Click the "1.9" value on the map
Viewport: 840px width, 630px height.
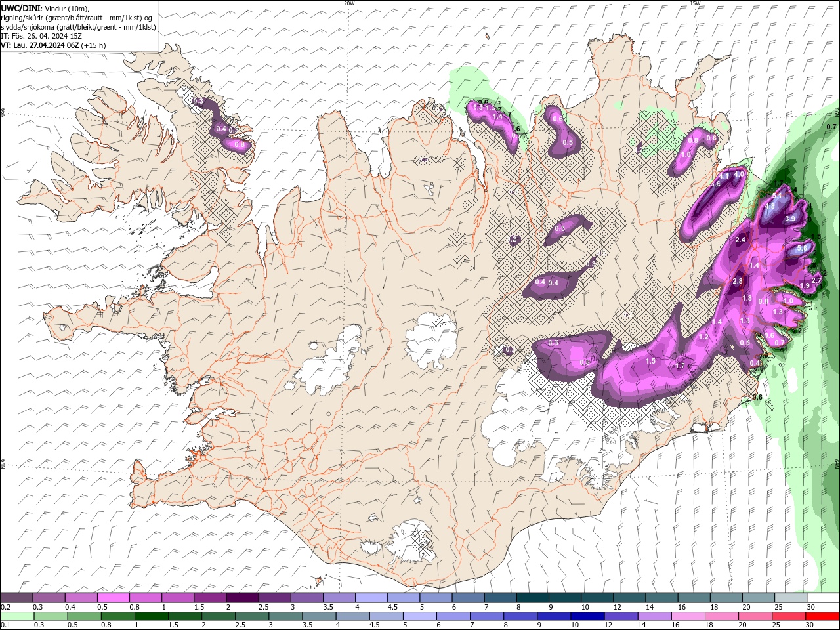pos(805,285)
